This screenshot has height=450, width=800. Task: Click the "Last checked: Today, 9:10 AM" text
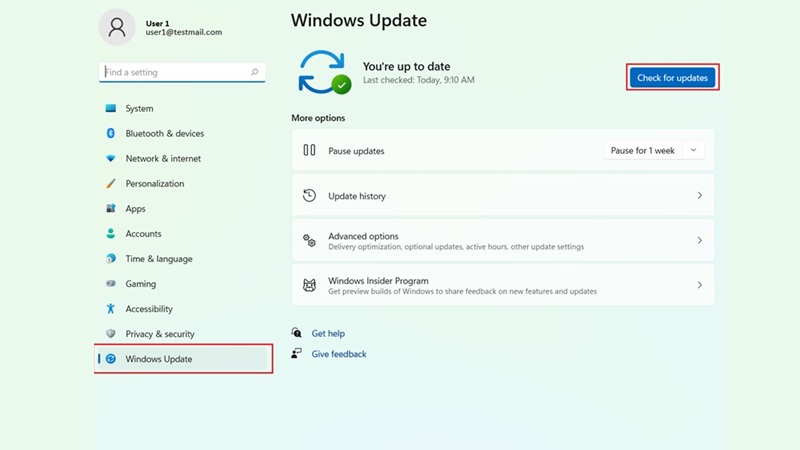tap(419, 80)
